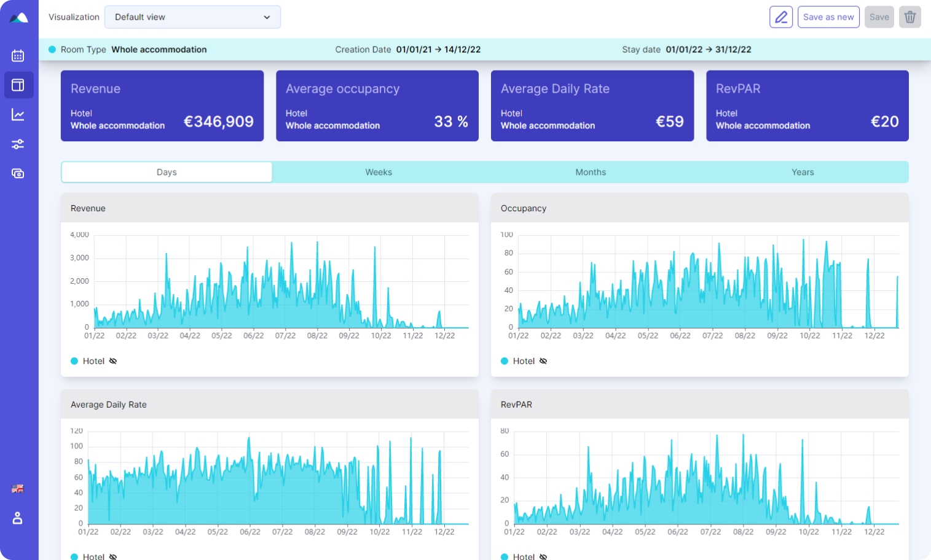This screenshot has width=931, height=560.
Task: Select the dashboard layout sidebar icon
Action: [x=18, y=85]
